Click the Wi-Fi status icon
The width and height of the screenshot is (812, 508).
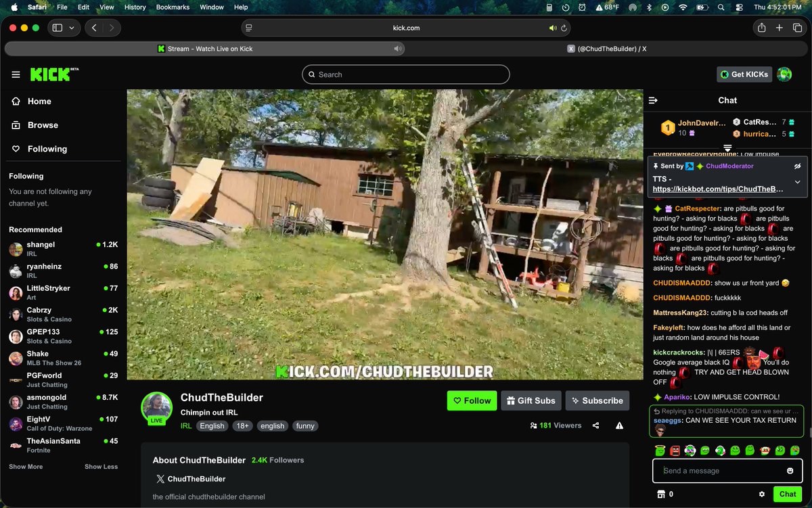683,7
